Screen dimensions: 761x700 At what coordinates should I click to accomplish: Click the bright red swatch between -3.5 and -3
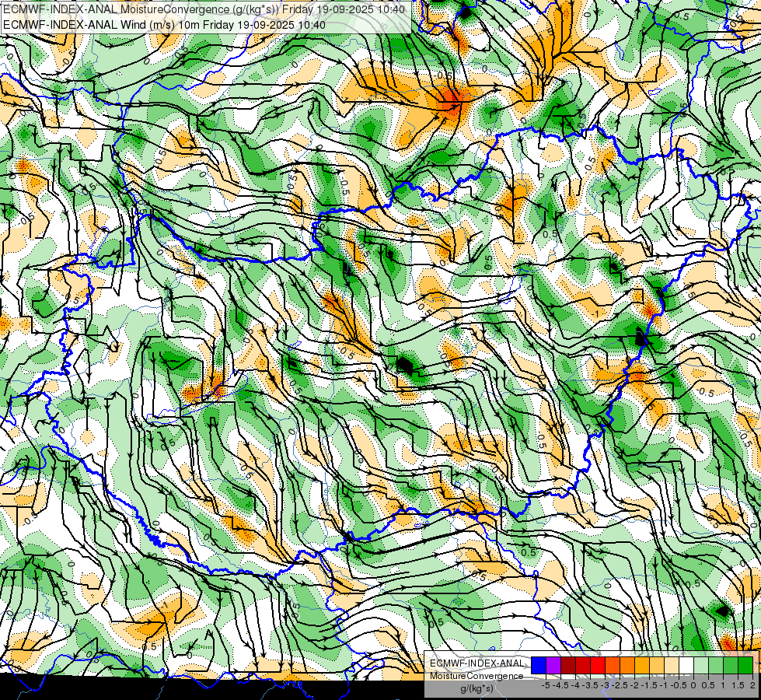click(598, 666)
